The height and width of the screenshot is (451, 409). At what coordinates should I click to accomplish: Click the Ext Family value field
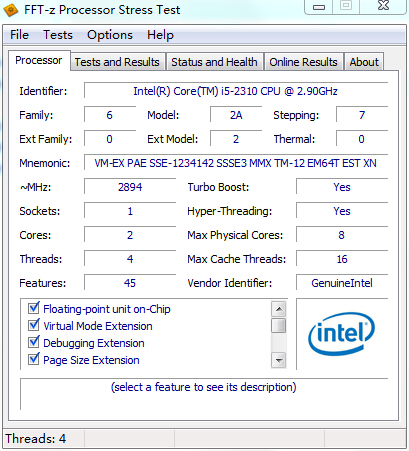(110, 139)
